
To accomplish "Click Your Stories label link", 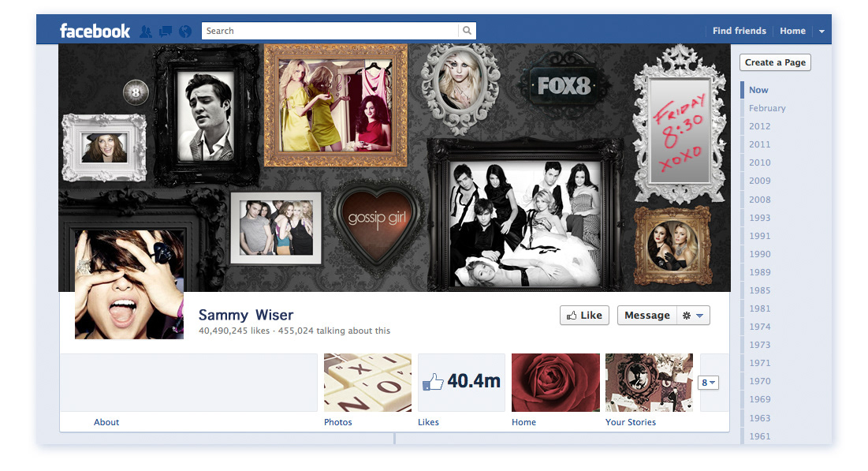I will 631,421.
